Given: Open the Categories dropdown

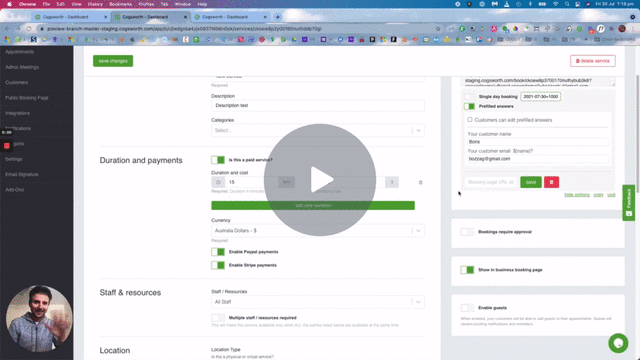Looking at the screenshot, I should coord(318,131).
